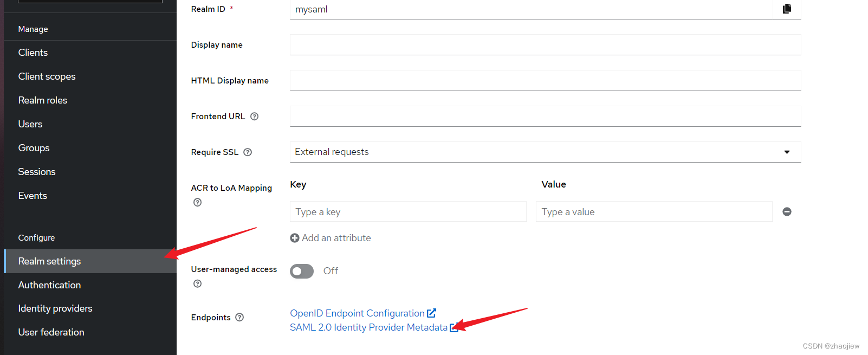Click the Display name input
The image size is (868, 355).
coord(545,44)
